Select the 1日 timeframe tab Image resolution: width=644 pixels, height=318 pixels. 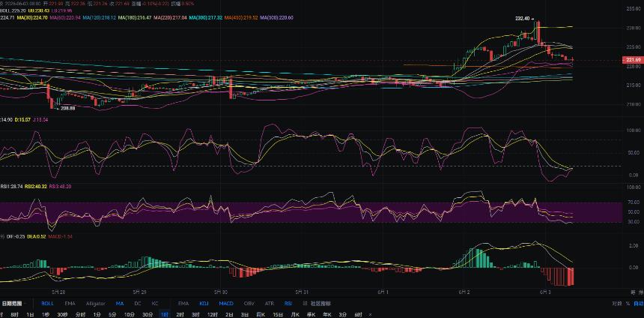pyautogui.click(x=29, y=315)
